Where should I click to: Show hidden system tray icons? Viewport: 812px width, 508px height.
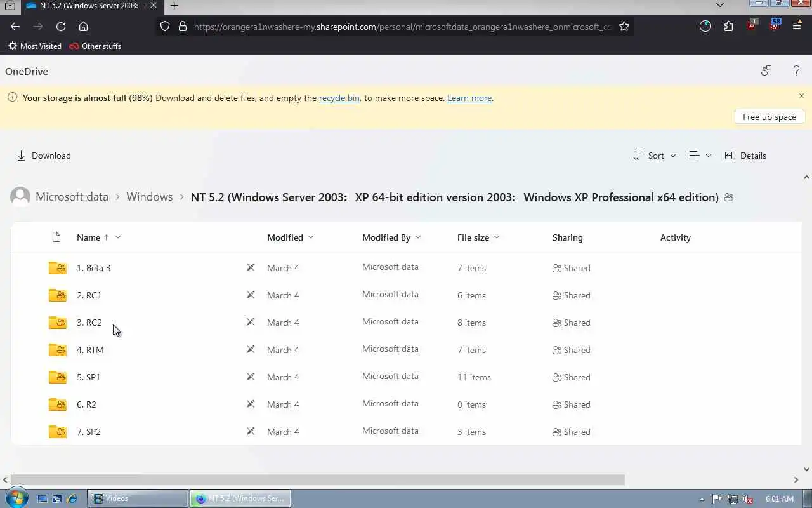pyautogui.click(x=702, y=499)
